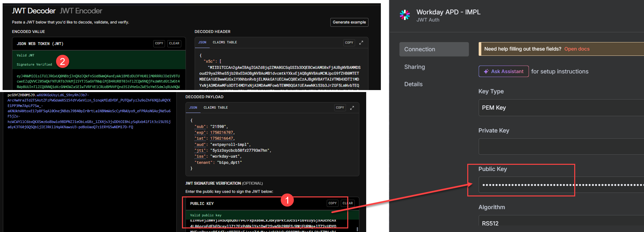Open the Algorithm dropdown showing RS512

(x=561, y=223)
